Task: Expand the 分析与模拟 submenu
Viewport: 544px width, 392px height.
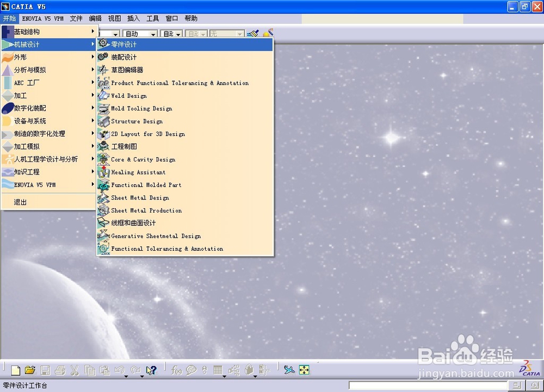Action: [x=49, y=70]
